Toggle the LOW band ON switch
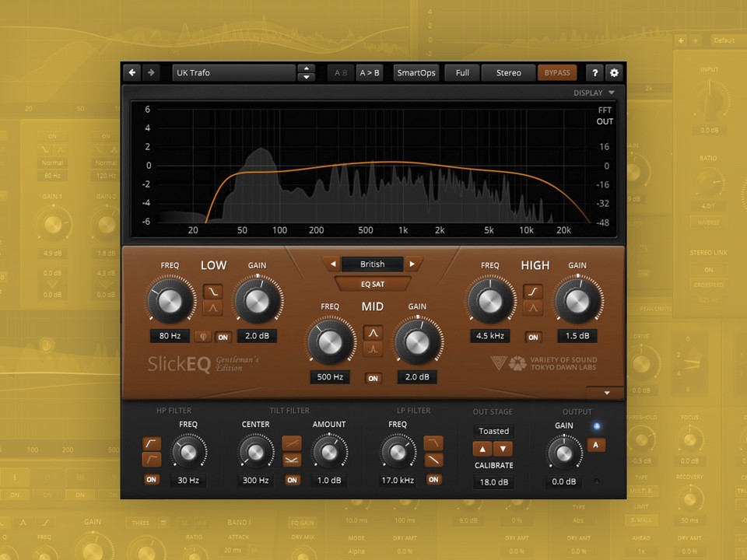This screenshot has height=560, width=747. point(223,337)
